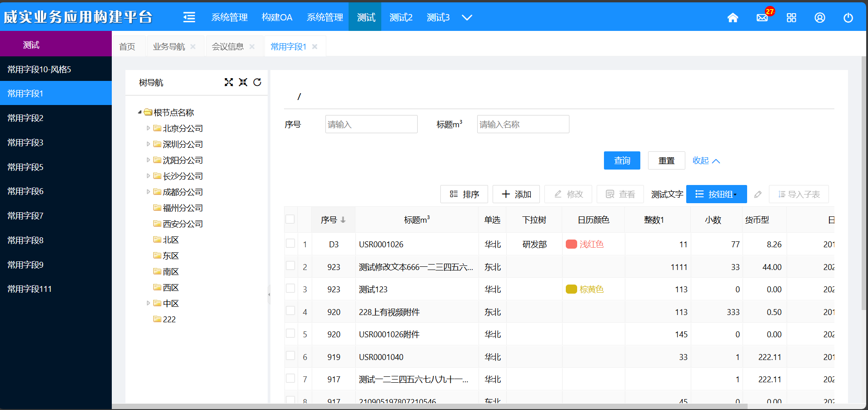The width and height of the screenshot is (868, 410).
Task: Close the 常用字段1 tab
Action: (315, 47)
